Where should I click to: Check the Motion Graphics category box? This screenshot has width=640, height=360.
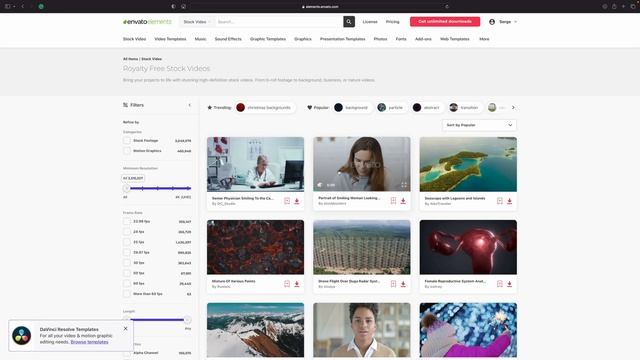pos(127,151)
